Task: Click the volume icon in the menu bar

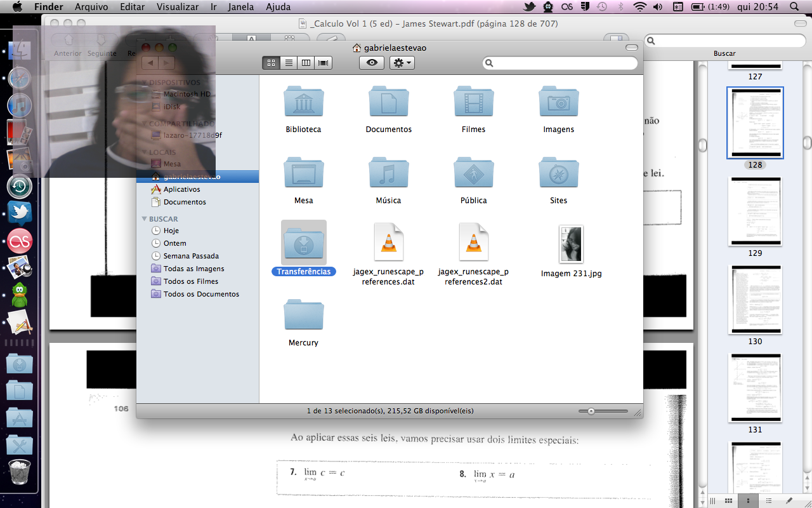Action: (658, 7)
